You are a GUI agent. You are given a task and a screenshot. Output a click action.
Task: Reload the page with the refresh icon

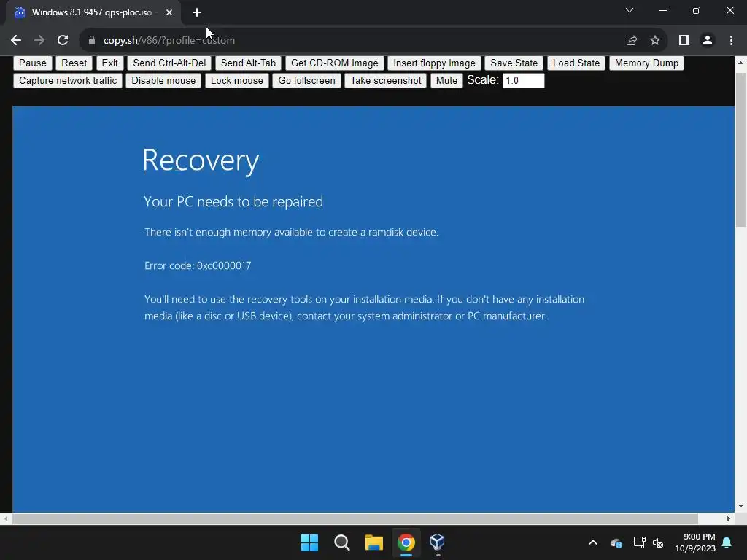(63, 41)
